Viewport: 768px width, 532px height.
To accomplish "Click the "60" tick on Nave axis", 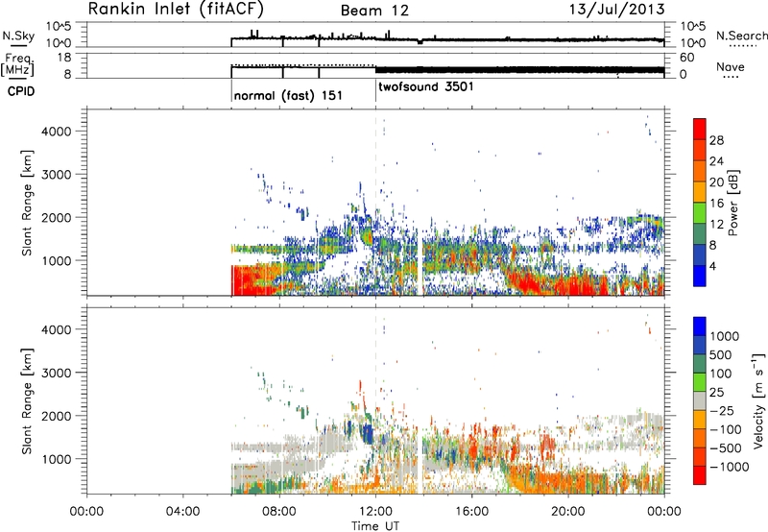I will pyautogui.click(x=686, y=58).
